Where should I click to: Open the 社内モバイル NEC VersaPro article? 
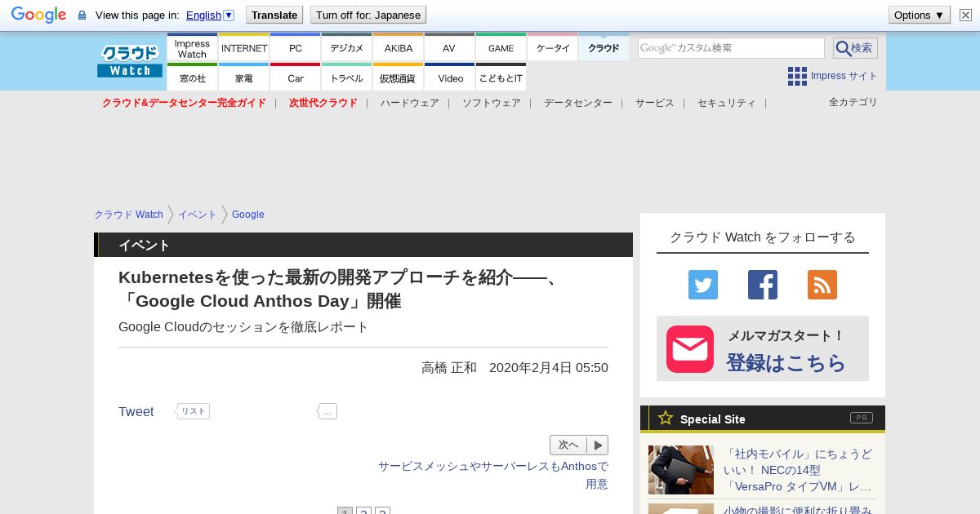798,471
